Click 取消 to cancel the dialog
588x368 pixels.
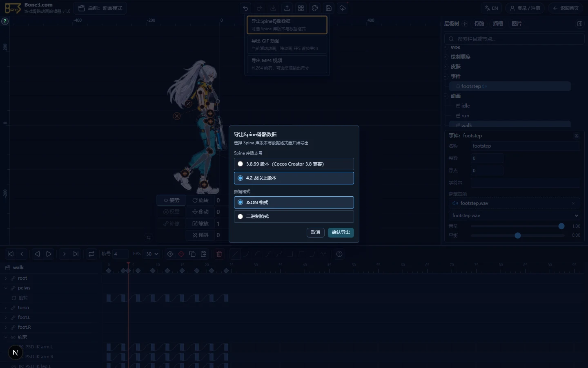click(316, 232)
